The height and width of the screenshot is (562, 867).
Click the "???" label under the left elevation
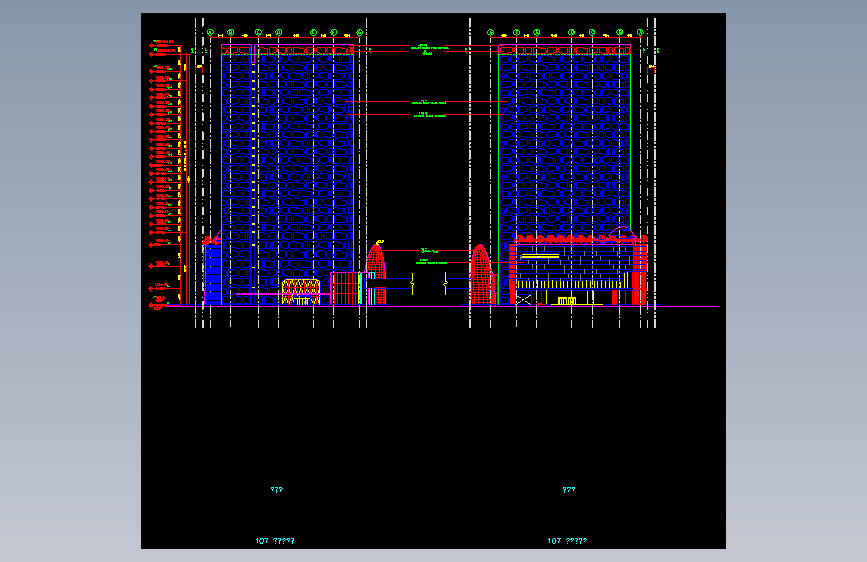pyautogui.click(x=276, y=490)
